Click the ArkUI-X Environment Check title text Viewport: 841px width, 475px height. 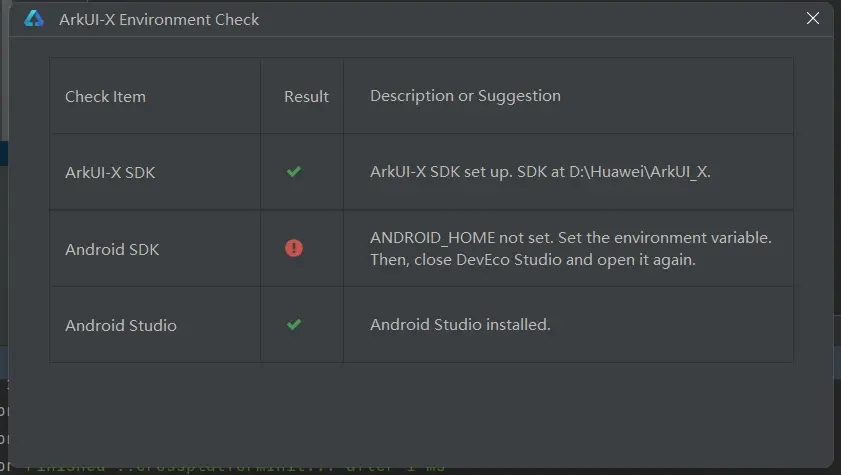(x=159, y=19)
